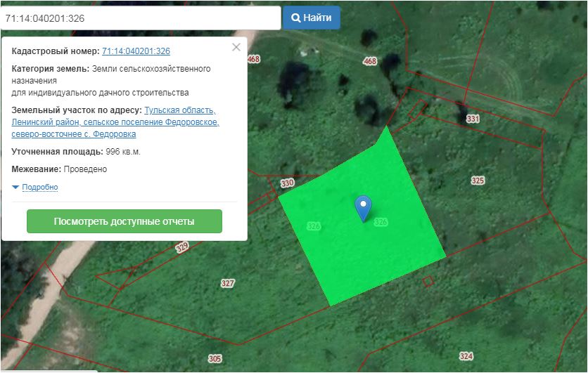Click the cadastral number search field
This screenshot has height=373, width=588.
[x=141, y=18]
